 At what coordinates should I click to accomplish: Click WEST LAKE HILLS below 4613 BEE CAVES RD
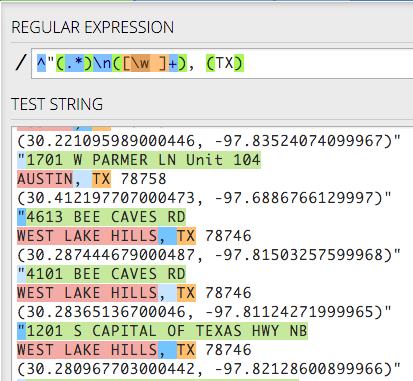coord(87,236)
